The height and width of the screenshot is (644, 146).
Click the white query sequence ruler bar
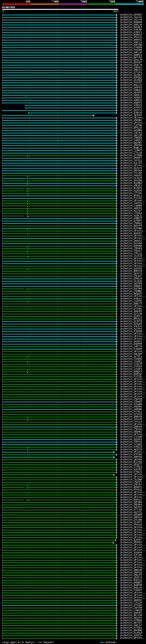pos(60,10)
